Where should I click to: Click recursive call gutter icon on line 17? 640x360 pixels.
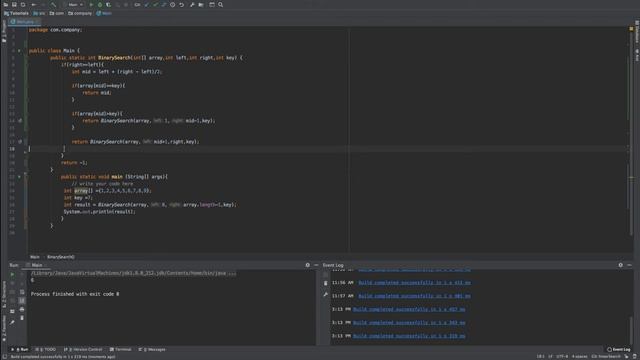pyautogui.click(x=20, y=142)
